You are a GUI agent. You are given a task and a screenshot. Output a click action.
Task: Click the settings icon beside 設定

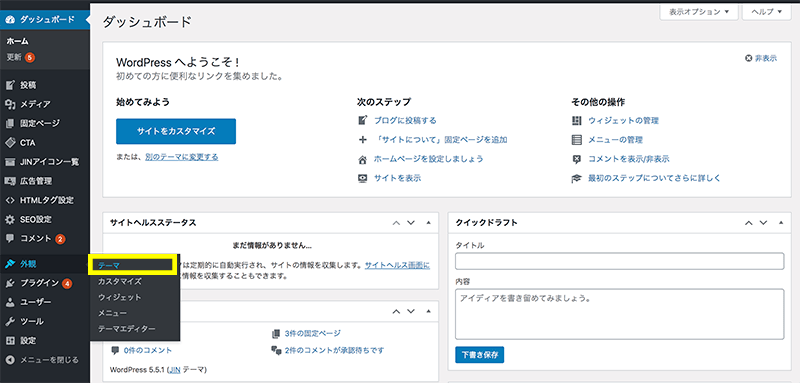pos(10,341)
